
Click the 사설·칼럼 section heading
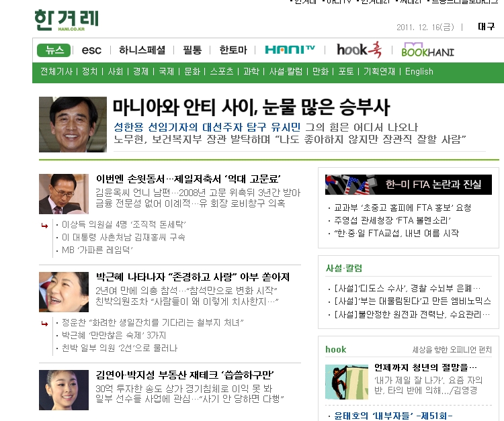coord(343,268)
